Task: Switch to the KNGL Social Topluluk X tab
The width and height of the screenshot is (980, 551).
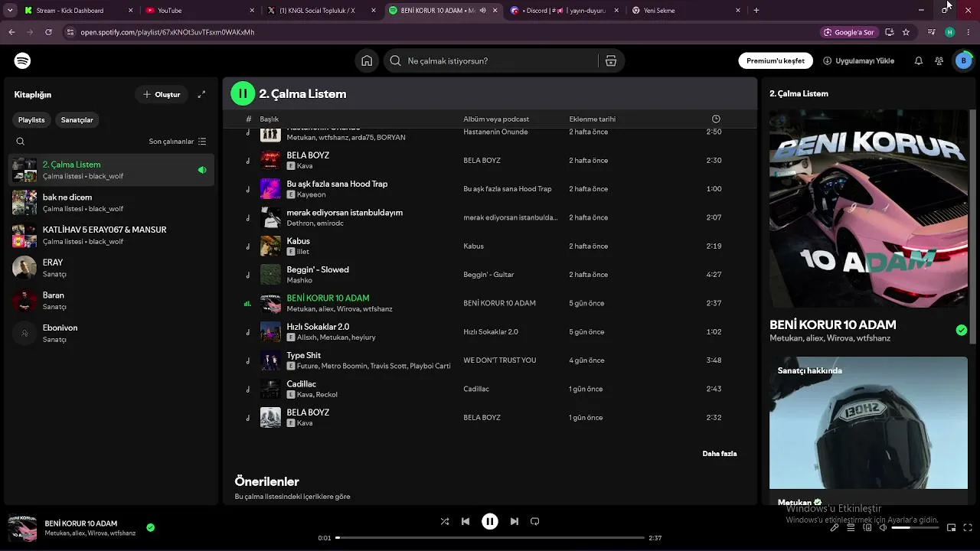Action: tap(321, 11)
